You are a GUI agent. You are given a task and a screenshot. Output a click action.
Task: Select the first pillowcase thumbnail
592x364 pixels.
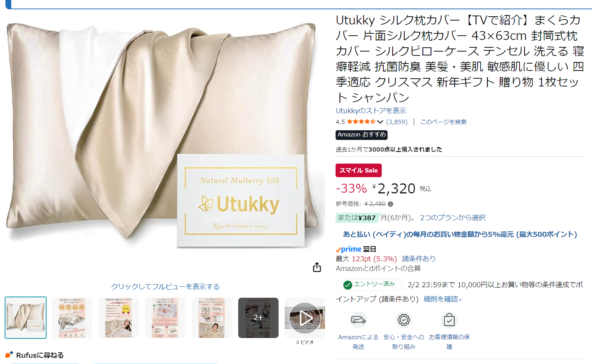[x=26, y=318]
